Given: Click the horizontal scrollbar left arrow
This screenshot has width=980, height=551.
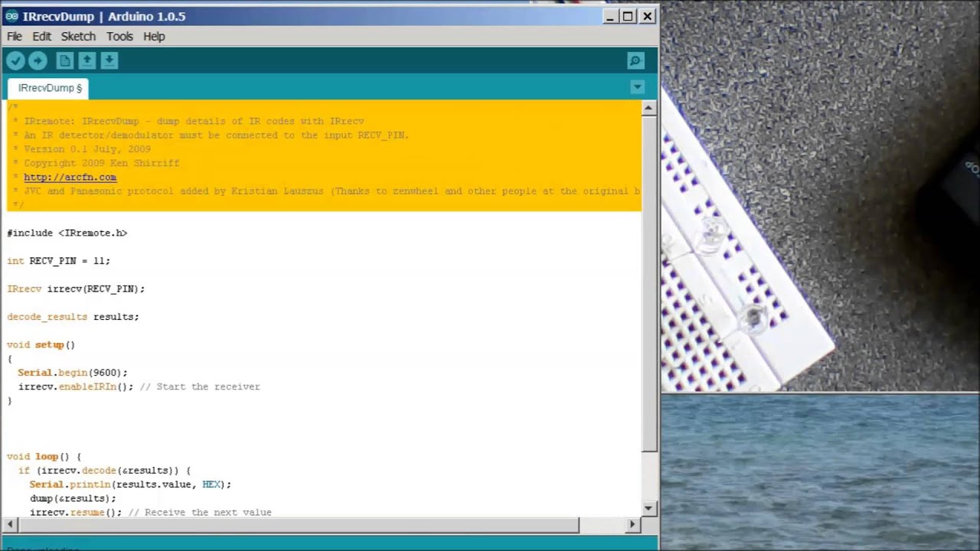Looking at the screenshot, I should 11,524.
